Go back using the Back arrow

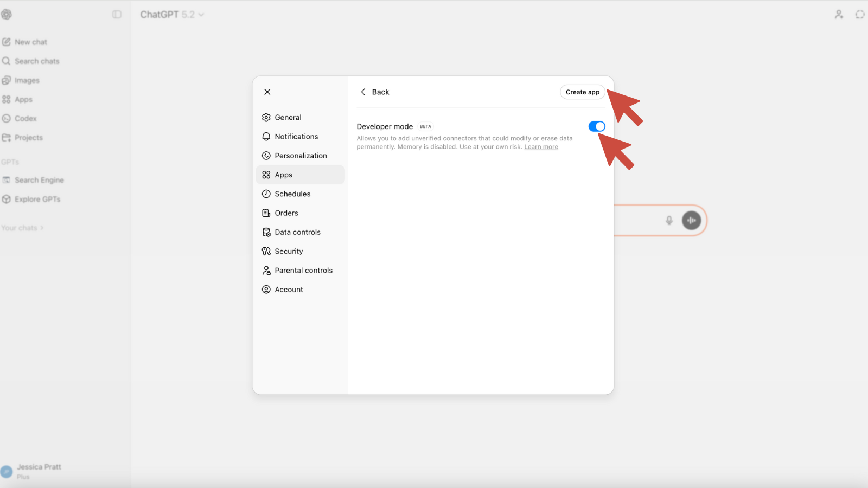[x=363, y=92]
